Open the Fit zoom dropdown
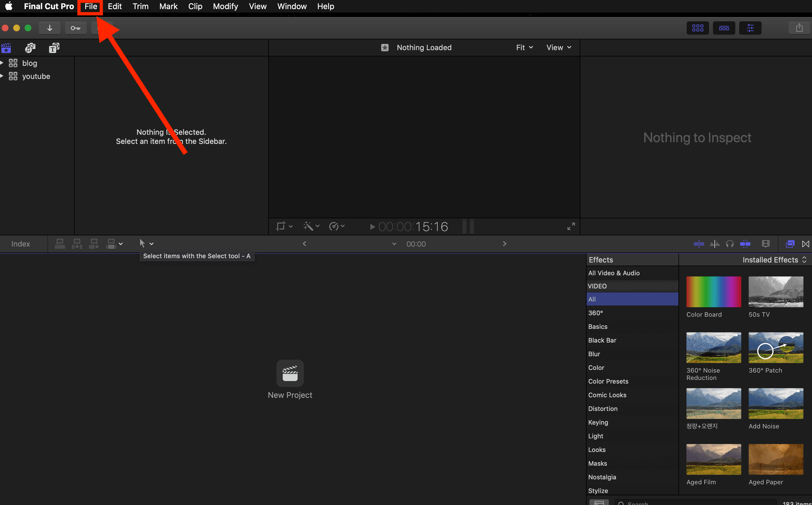Image resolution: width=812 pixels, height=505 pixels. (x=524, y=47)
